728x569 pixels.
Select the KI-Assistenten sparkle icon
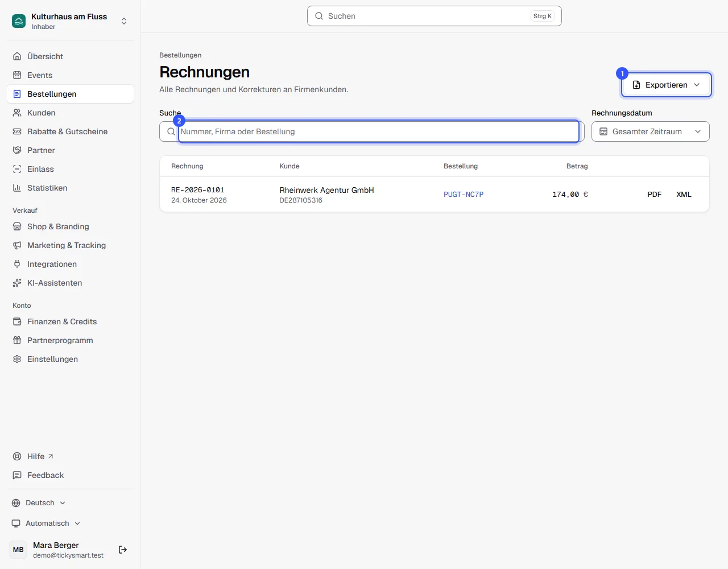[x=17, y=283]
